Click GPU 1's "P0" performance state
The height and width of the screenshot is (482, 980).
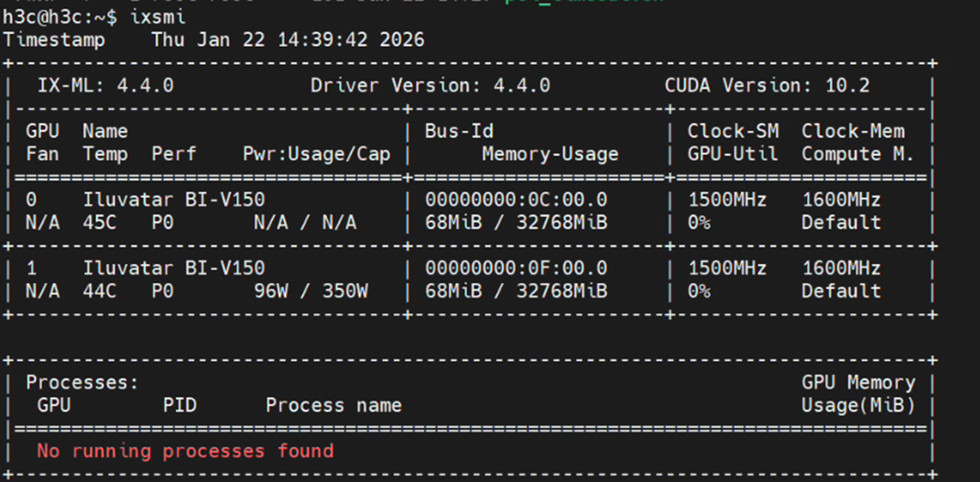(162, 291)
